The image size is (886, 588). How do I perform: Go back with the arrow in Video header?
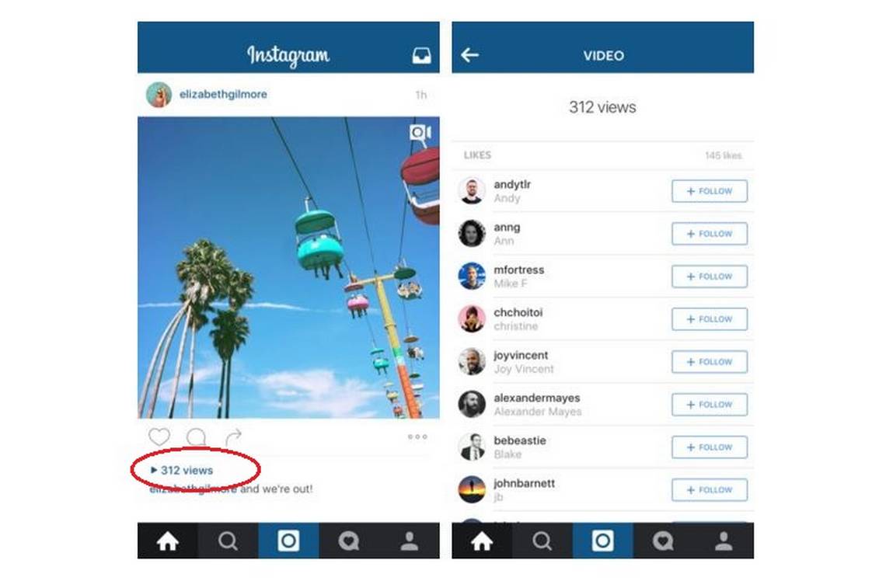click(469, 55)
